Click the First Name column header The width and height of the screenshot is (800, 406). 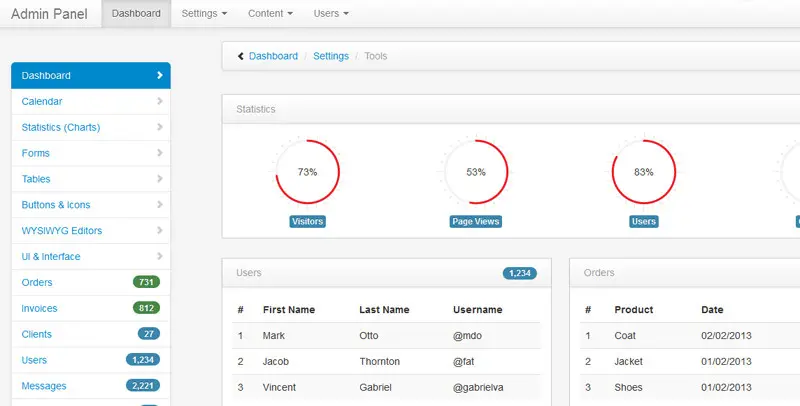point(289,310)
